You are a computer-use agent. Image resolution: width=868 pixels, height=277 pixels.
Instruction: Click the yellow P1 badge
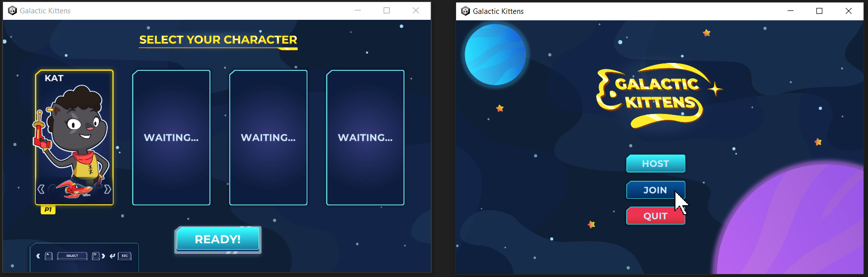tap(48, 210)
